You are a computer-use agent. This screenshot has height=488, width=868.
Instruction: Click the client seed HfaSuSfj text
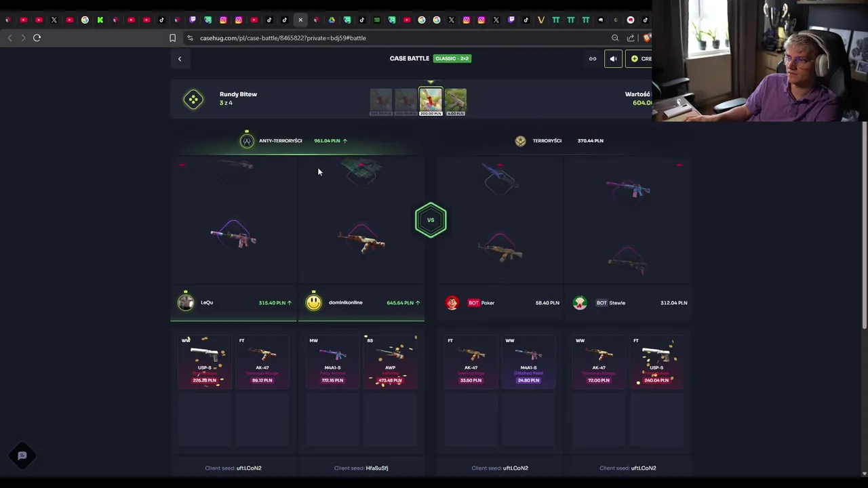[377, 468]
